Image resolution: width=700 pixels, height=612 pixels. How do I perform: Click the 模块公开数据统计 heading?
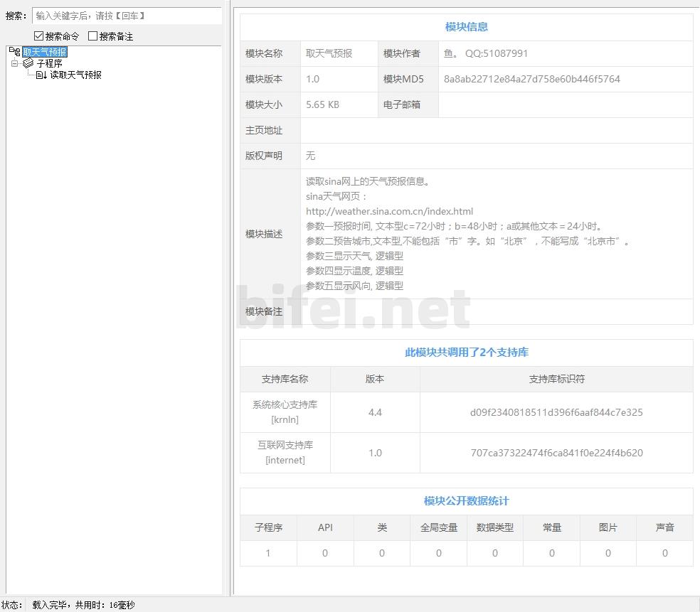pos(466,501)
